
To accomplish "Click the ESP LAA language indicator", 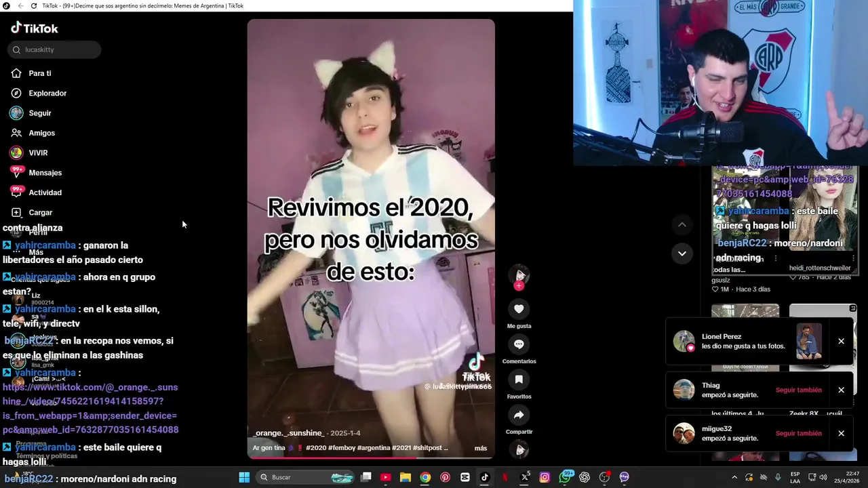I will tap(795, 477).
